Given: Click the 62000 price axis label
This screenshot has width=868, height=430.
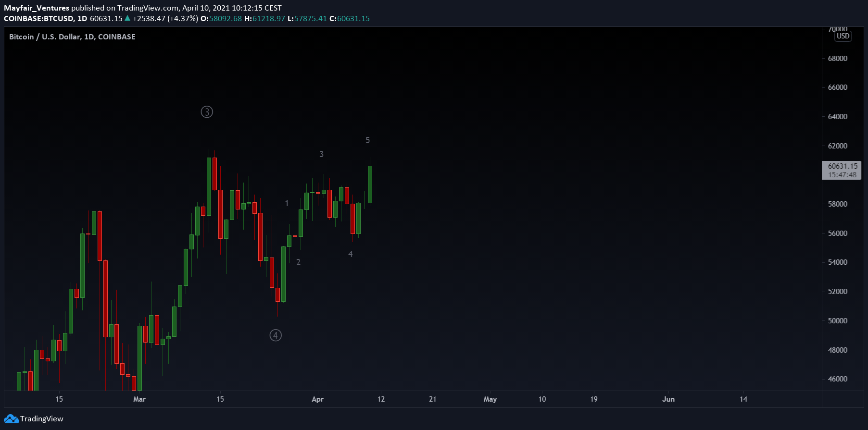Looking at the screenshot, I should point(838,146).
